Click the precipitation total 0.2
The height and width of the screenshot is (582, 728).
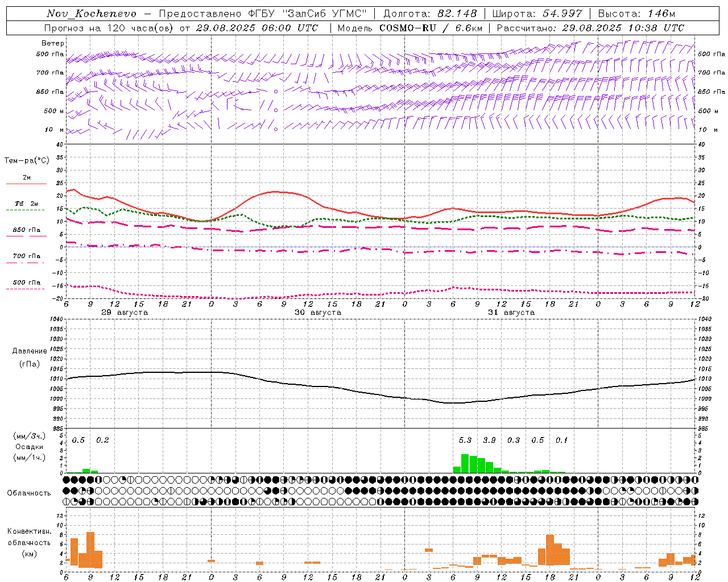pyautogui.click(x=102, y=440)
